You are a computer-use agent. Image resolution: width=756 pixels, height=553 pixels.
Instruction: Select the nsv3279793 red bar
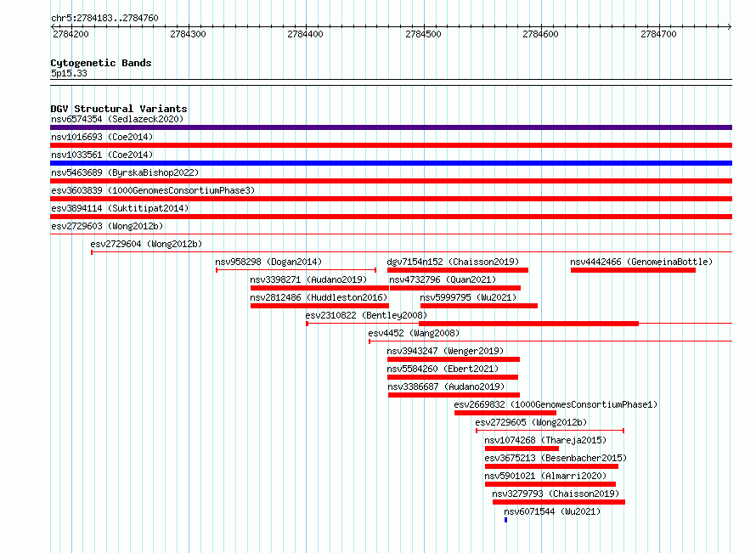[559, 502]
